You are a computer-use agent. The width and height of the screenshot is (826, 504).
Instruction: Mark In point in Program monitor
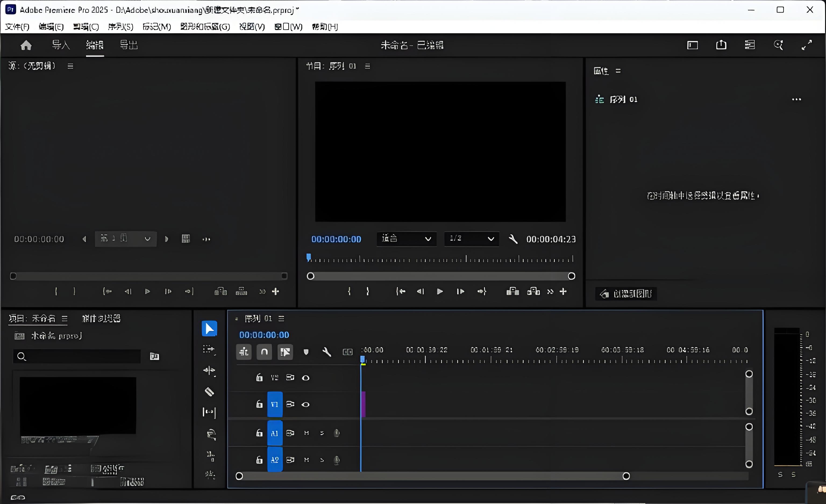(349, 291)
